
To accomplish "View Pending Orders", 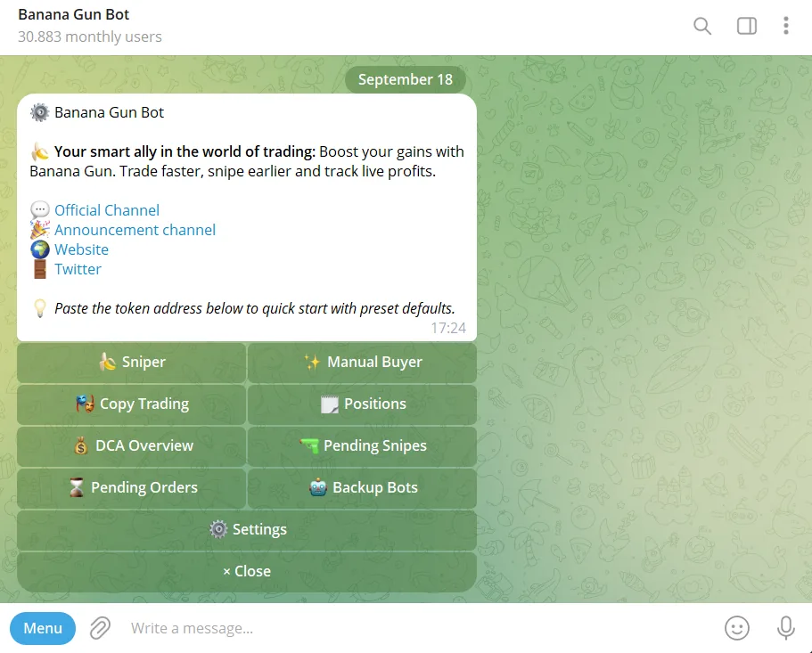I will pyautogui.click(x=132, y=488).
